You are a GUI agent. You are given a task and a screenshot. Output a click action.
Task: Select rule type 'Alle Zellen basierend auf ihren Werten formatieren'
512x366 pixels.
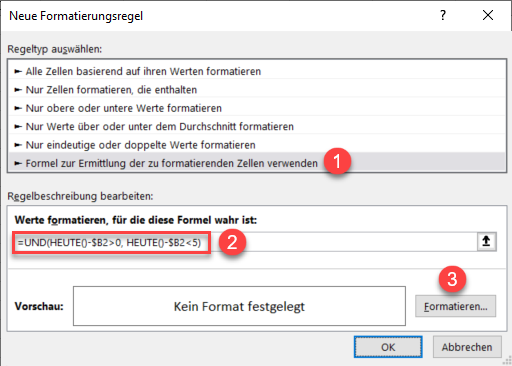pyautogui.click(x=257, y=71)
